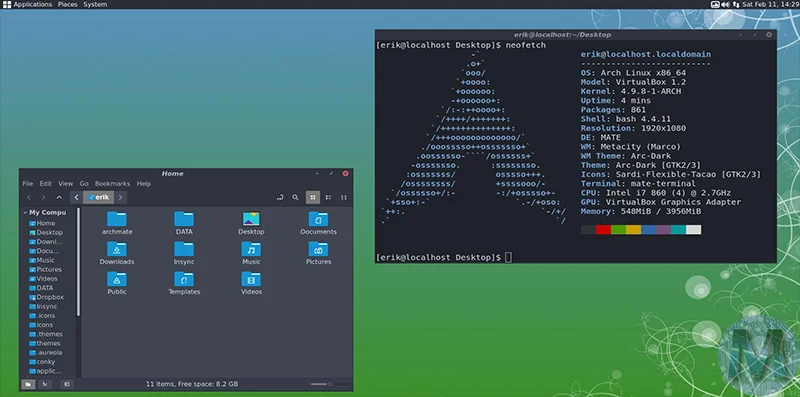Select the Desktop folder icon in Home

(x=251, y=219)
